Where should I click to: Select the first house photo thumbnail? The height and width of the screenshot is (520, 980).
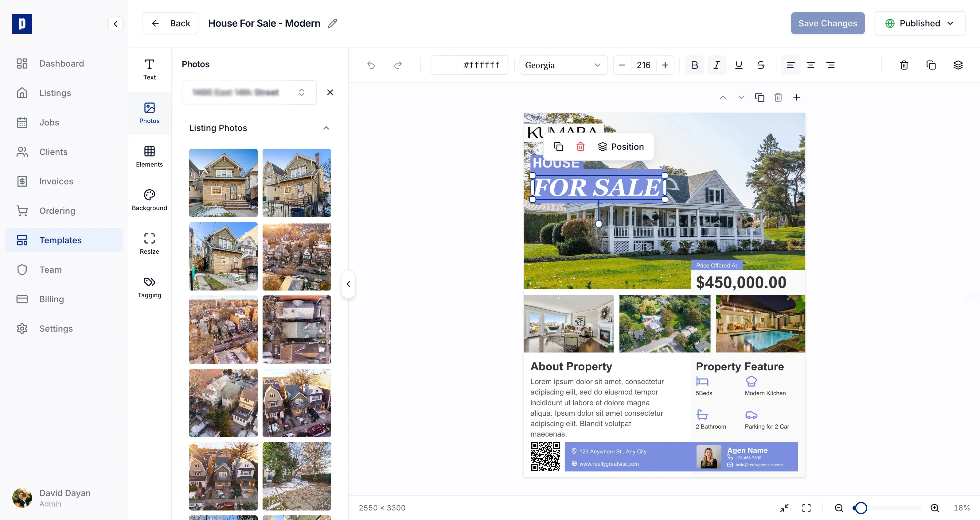click(x=223, y=183)
